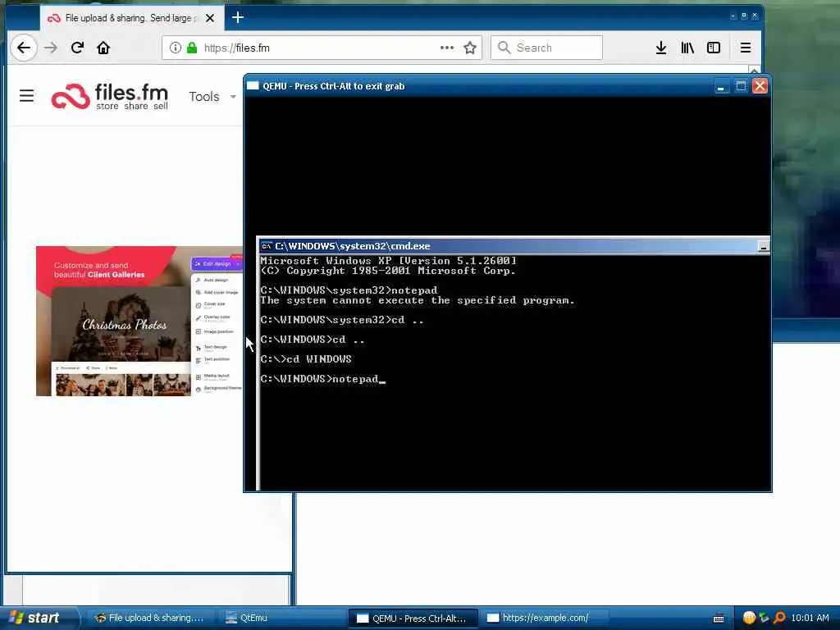Image resolution: width=840 pixels, height=630 pixels.
Task: Bookmark this page with the star
Action: click(470, 48)
